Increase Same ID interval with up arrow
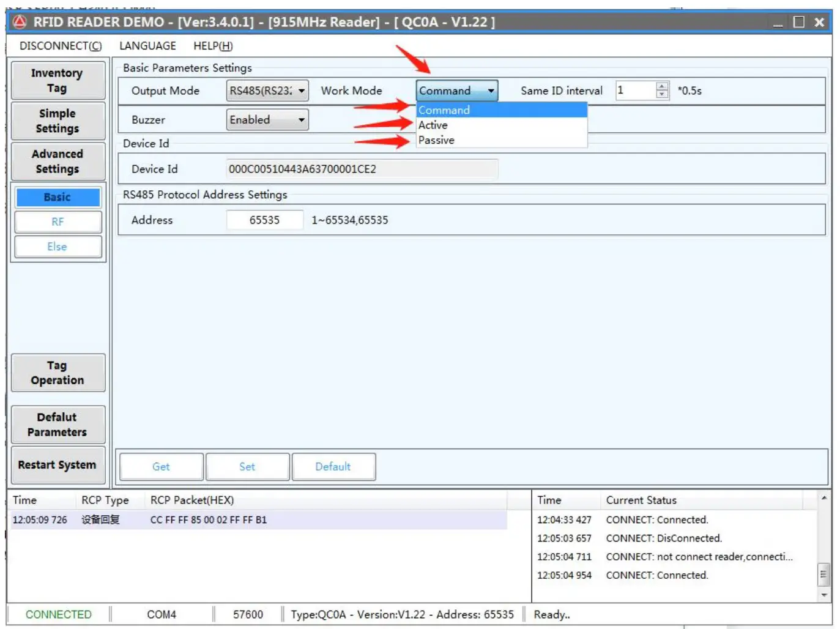 pos(662,86)
